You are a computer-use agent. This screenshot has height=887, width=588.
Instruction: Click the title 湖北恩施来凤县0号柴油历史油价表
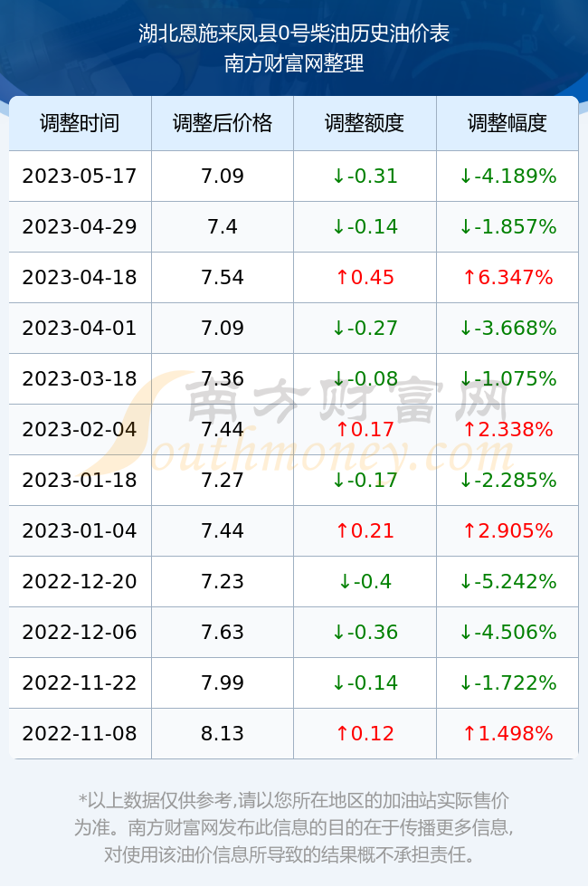click(x=294, y=33)
